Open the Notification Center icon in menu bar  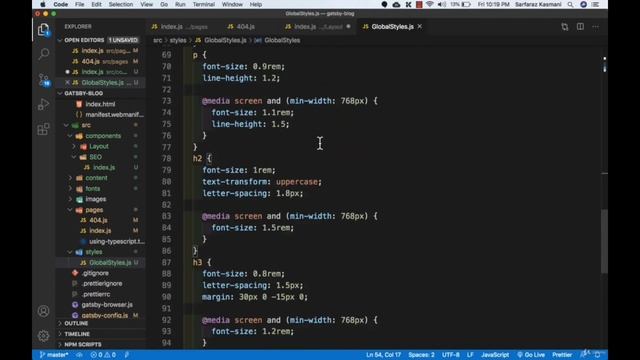pyautogui.click(x=596, y=4)
